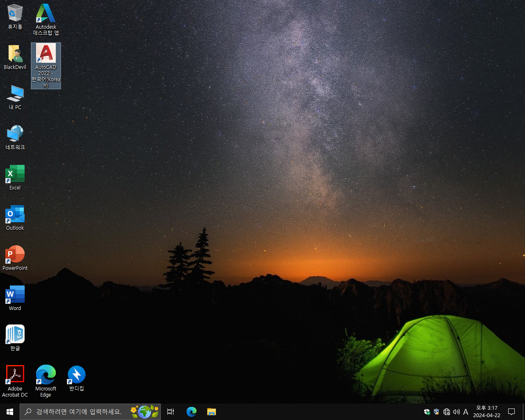Select the 내 PC desktop icon
The width and height of the screenshot is (525, 420).
[x=15, y=97]
